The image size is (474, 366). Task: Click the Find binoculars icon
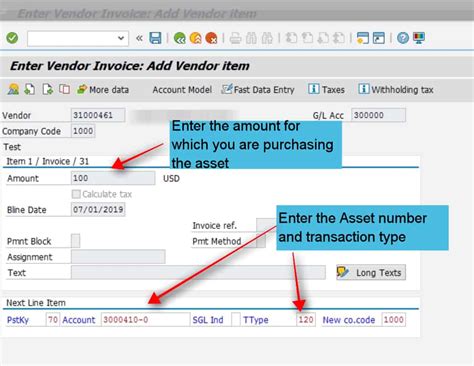[x=251, y=38]
